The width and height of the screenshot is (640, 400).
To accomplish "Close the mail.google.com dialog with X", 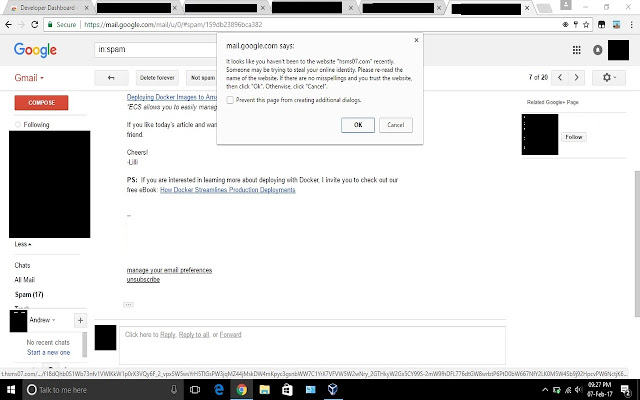I will pyautogui.click(x=416, y=40).
